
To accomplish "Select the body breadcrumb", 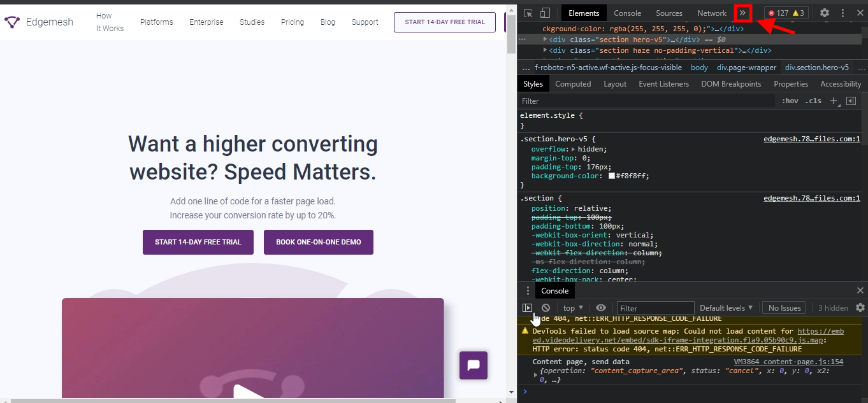I will click(699, 67).
